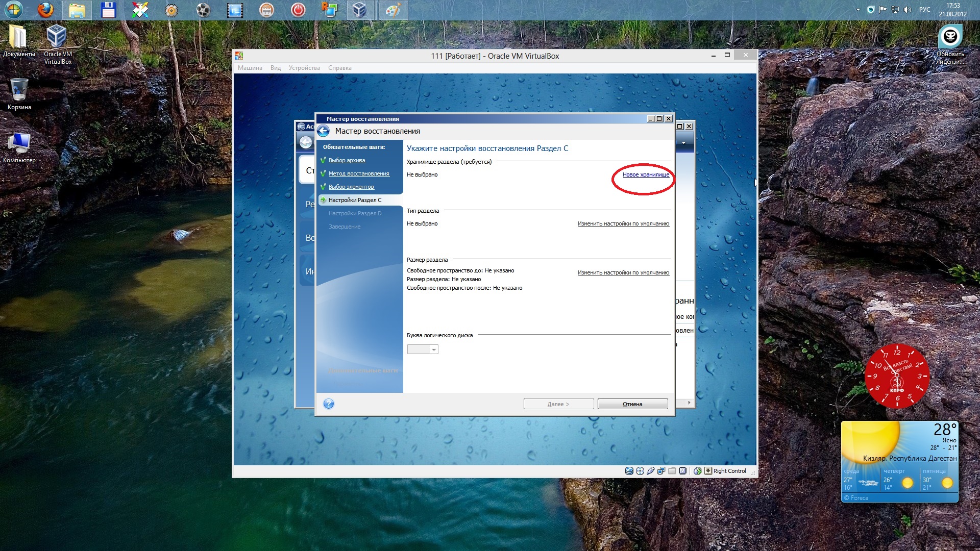980x551 pixels.
Task: Click the wizard back arrow button
Action: [324, 131]
